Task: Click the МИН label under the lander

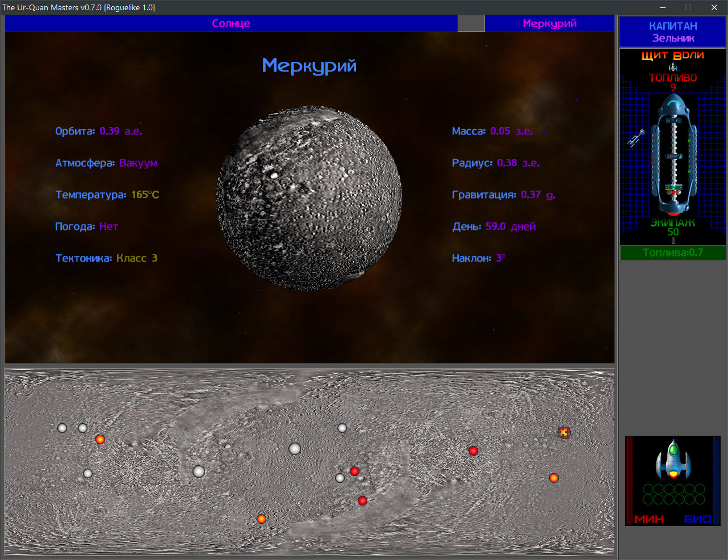Action: tap(649, 519)
